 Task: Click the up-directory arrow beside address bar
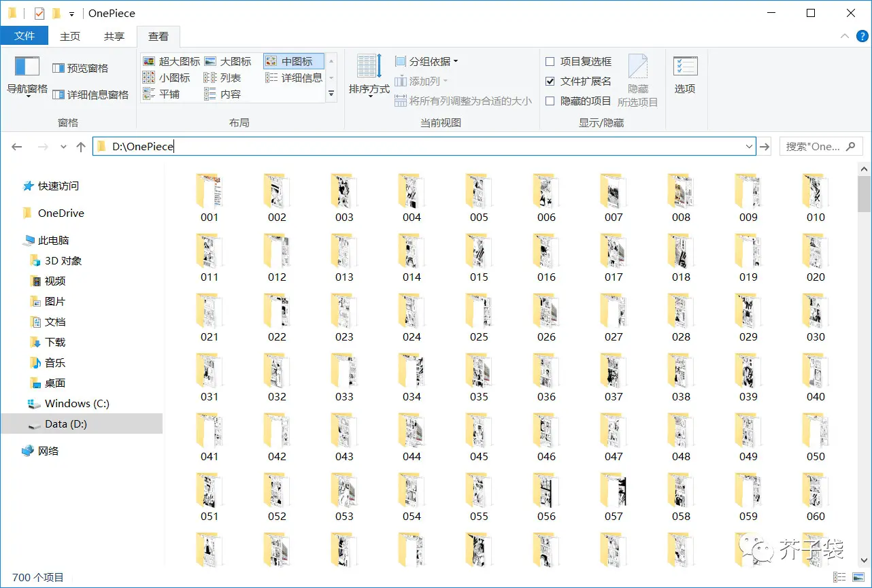click(81, 147)
